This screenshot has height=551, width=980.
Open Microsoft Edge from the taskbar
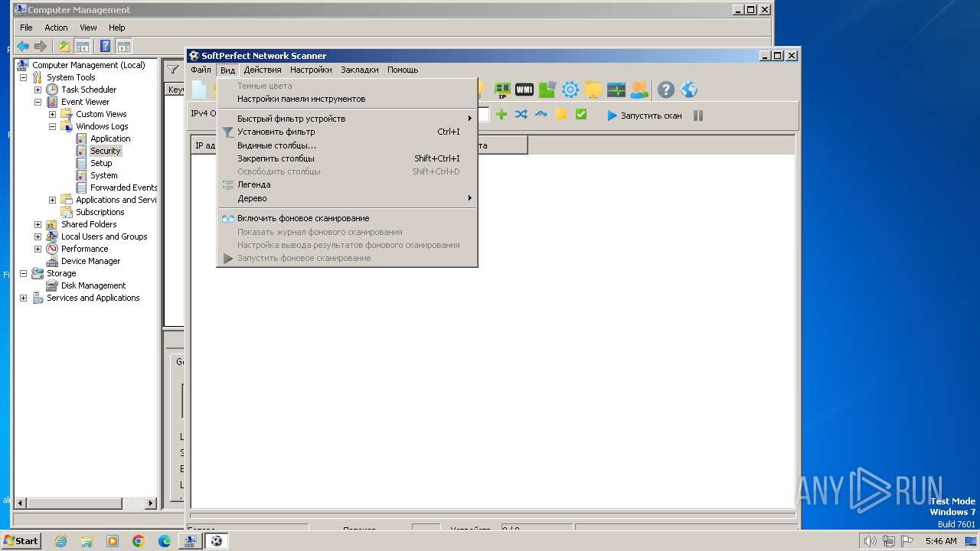coord(165,541)
